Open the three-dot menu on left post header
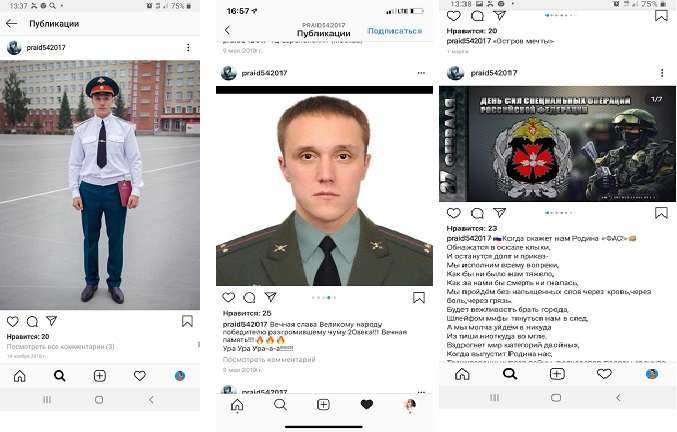677x432 pixels. point(188,47)
